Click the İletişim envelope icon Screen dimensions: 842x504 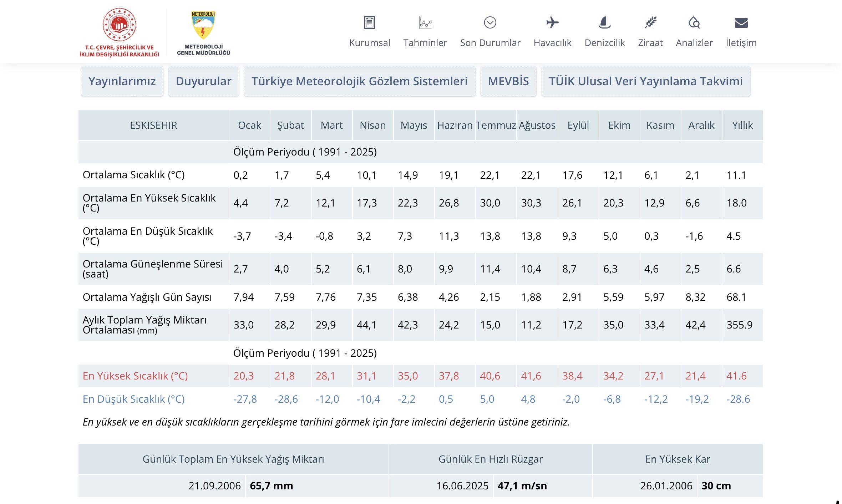pos(741,23)
